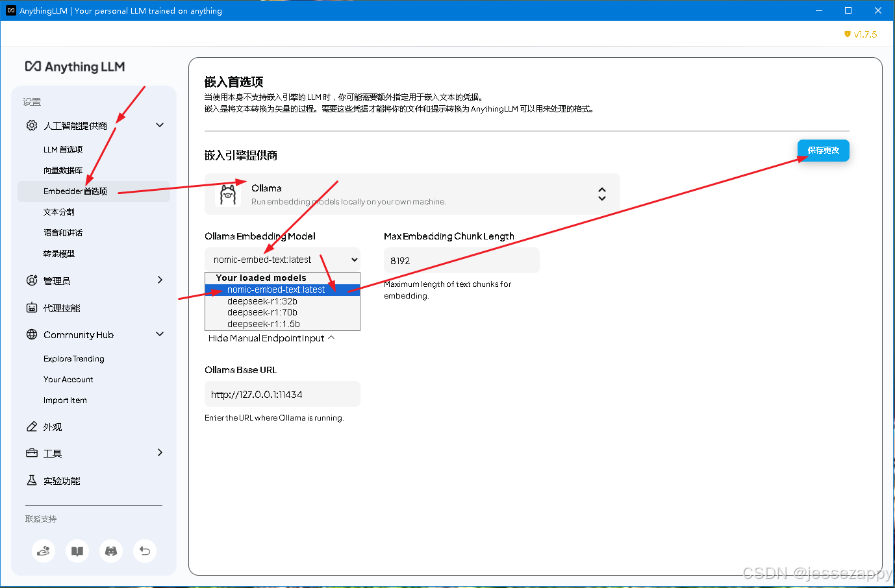This screenshot has height=588, width=895.
Task: Click the 管理员 user icon
Action: [32, 280]
